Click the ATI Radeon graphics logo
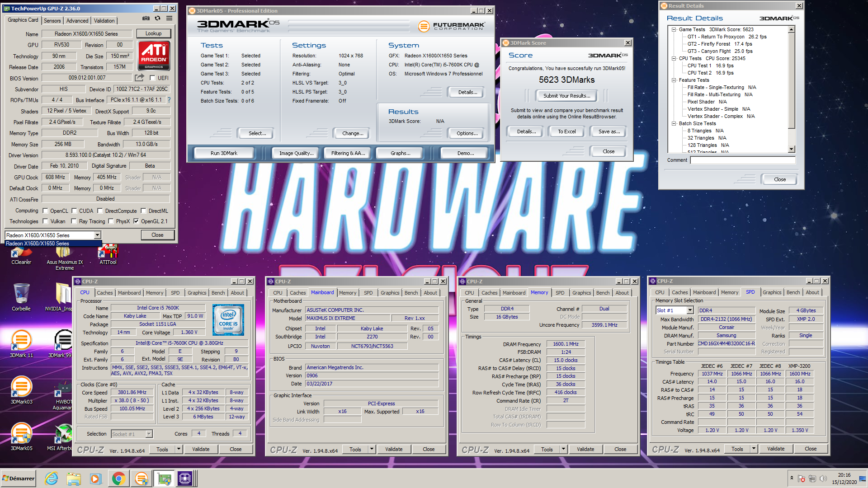868x488 pixels. coord(154,56)
